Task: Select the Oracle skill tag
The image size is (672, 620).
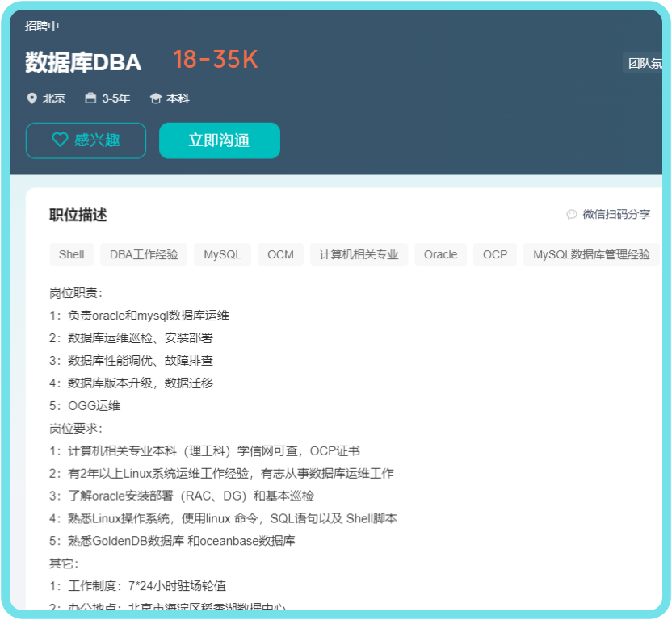Action: (440, 254)
